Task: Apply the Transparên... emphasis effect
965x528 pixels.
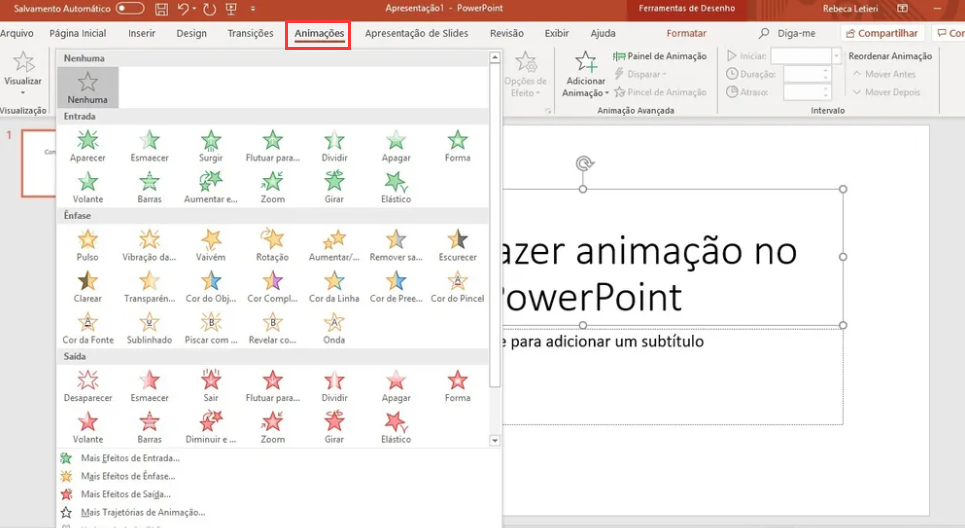Action: (149, 287)
